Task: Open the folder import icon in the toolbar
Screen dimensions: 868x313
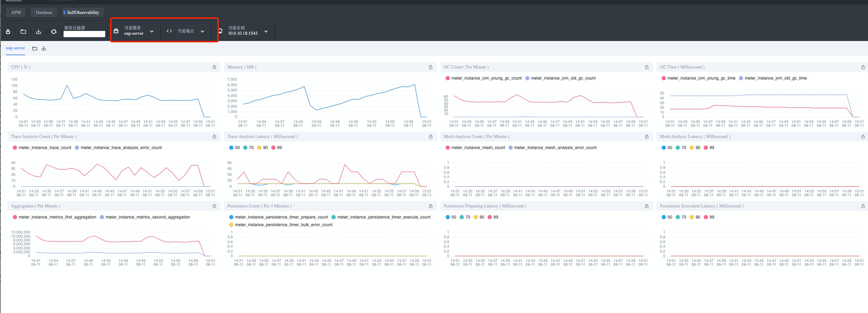Action: click(x=23, y=32)
